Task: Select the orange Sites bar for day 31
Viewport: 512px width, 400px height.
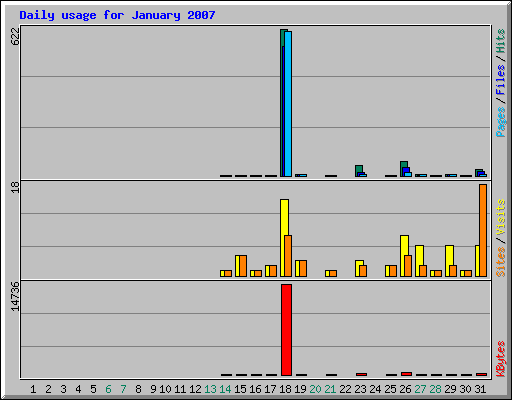Action: [x=483, y=230]
